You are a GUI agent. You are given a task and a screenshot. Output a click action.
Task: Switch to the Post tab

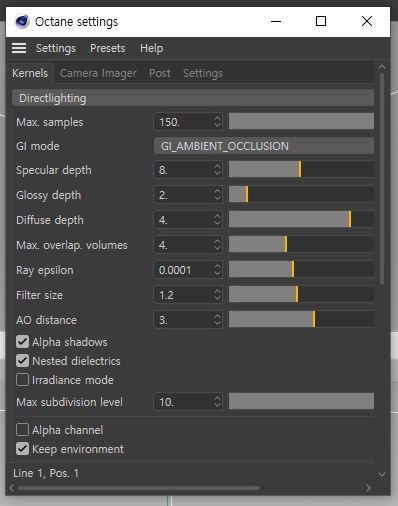[x=160, y=73]
